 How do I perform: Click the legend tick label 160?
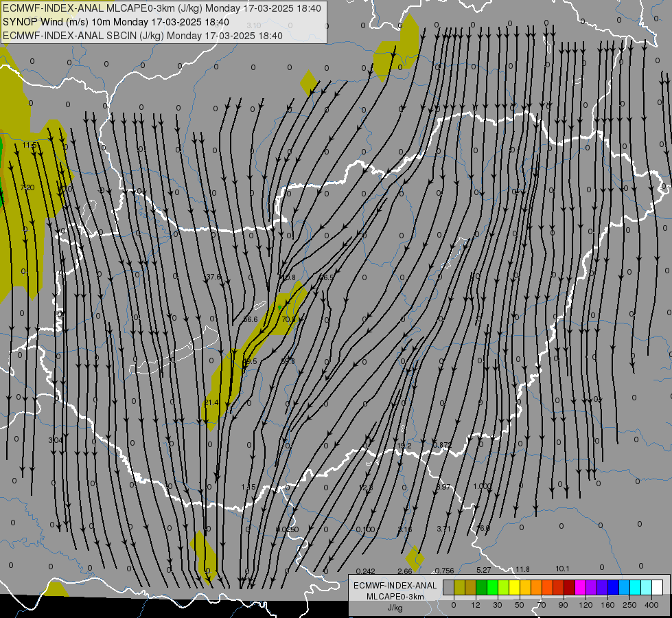pyautogui.click(x=607, y=605)
